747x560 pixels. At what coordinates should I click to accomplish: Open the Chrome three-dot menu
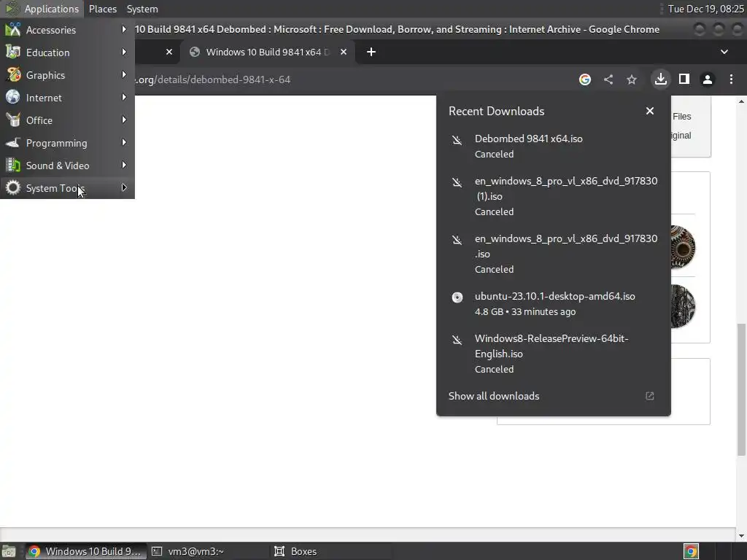click(731, 79)
